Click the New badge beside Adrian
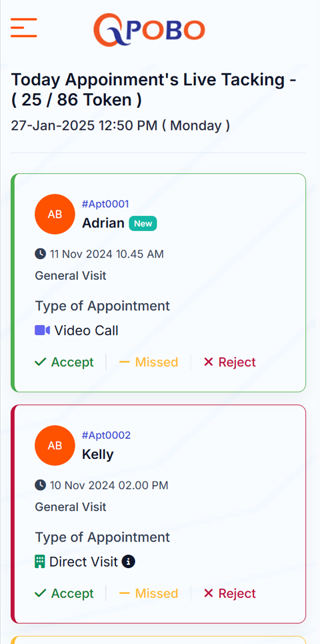The width and height of the screenshot is (320, 644). pyautogui.click(x=143, y=224)
